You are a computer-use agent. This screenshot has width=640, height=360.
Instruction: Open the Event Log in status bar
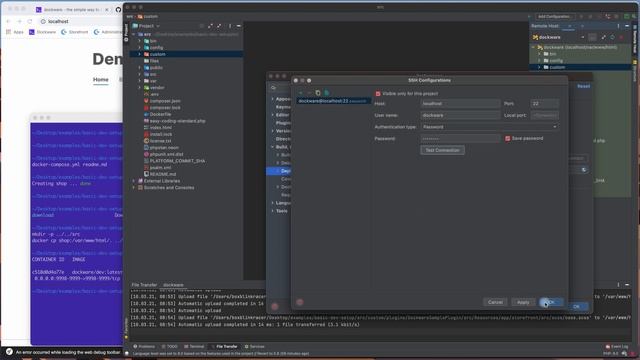(x=617, y=347)
